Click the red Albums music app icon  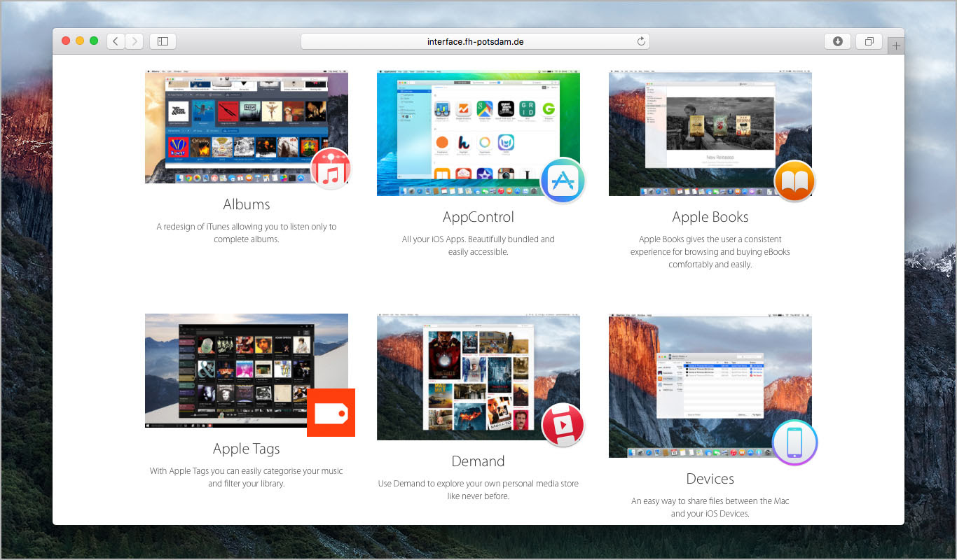click(331, 169)
